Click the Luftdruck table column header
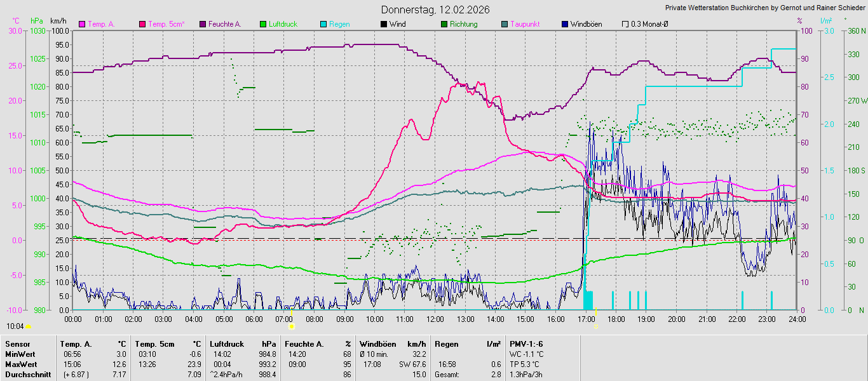The height and width of the screenshot is (381, 868). pyautogui.click(x=226, y=344)
